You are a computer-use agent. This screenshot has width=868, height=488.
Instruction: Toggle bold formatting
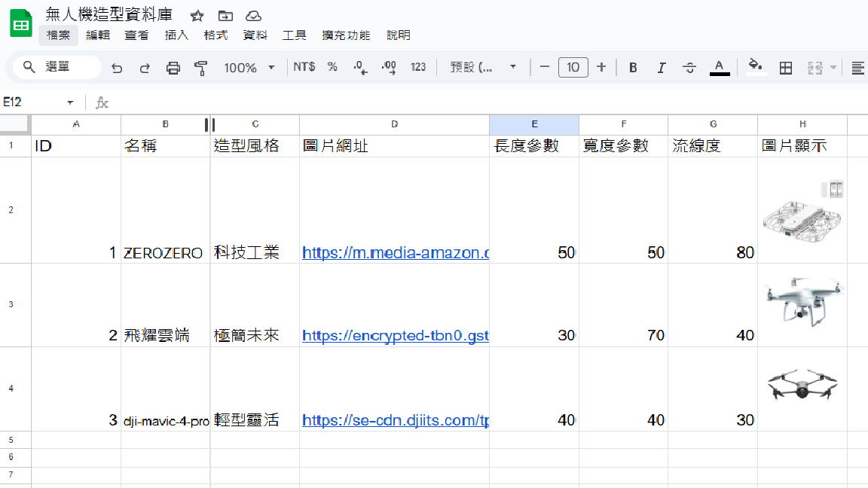(633, 68)
